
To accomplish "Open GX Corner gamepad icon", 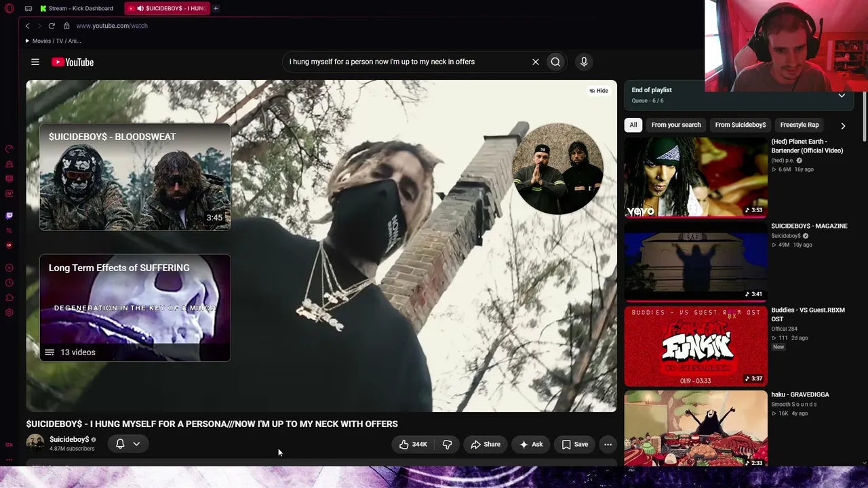I will click(28, 8).
